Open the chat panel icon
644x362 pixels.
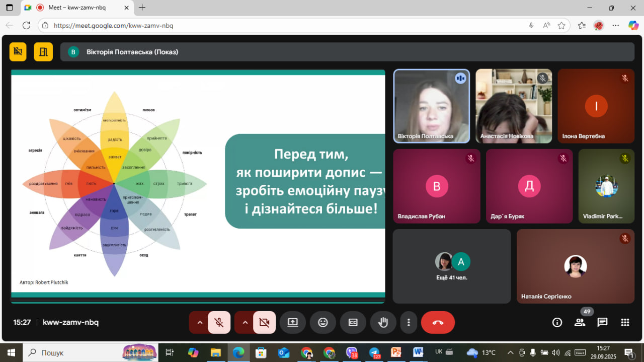pos(602,323)
